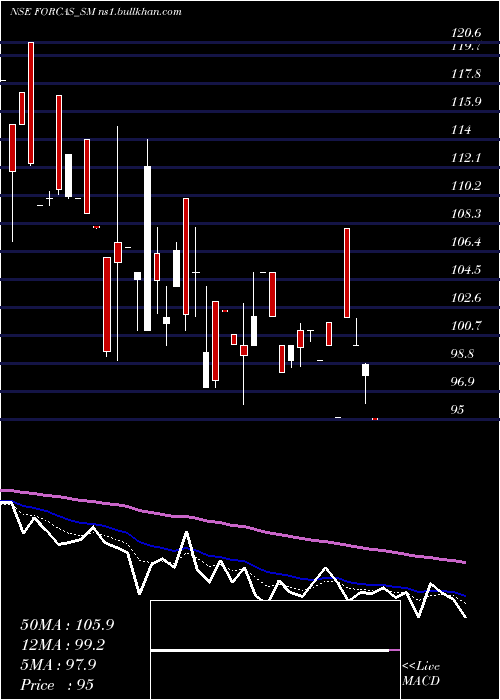Click the 98.8 price axis label
The image size is (500, 700).
point(463,354)
